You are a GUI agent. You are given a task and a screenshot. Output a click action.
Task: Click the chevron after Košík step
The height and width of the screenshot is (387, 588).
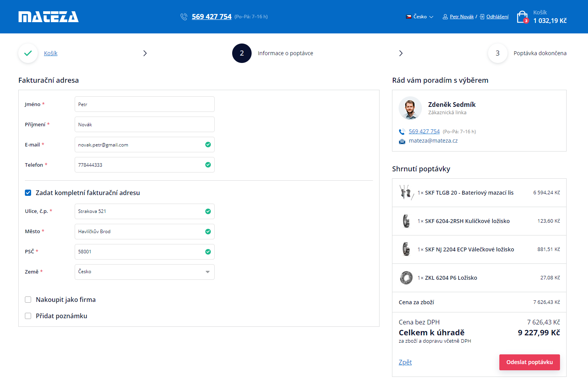pyautogui.click(x=145, y=53)
